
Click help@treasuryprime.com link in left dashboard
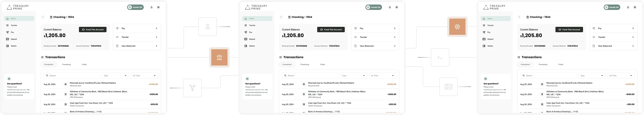pos(17,90)
